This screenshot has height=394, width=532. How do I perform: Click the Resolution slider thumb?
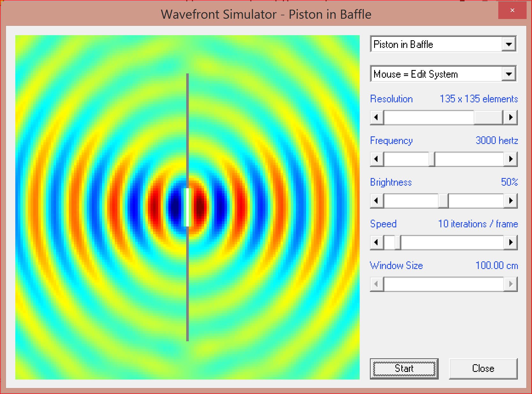click(488, 117)
